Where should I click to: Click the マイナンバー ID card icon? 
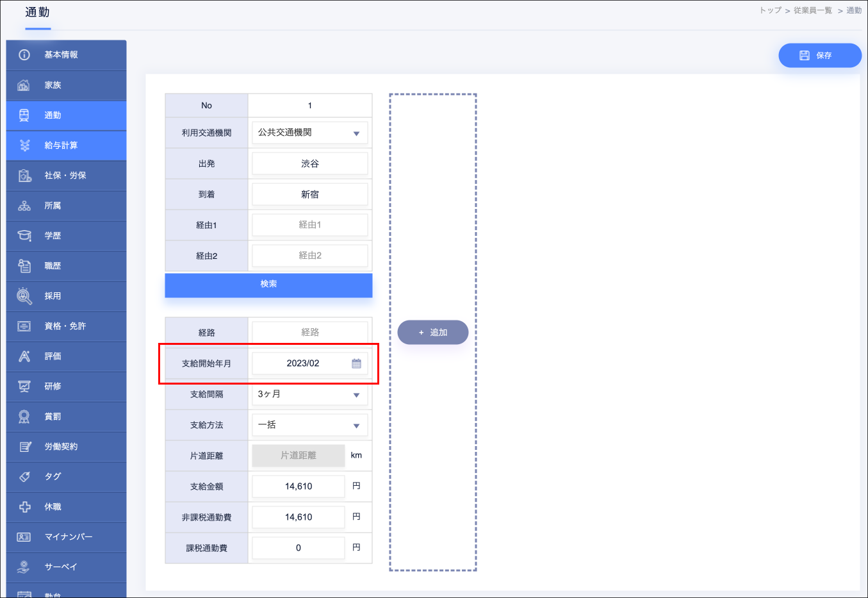tap(24, 537)
